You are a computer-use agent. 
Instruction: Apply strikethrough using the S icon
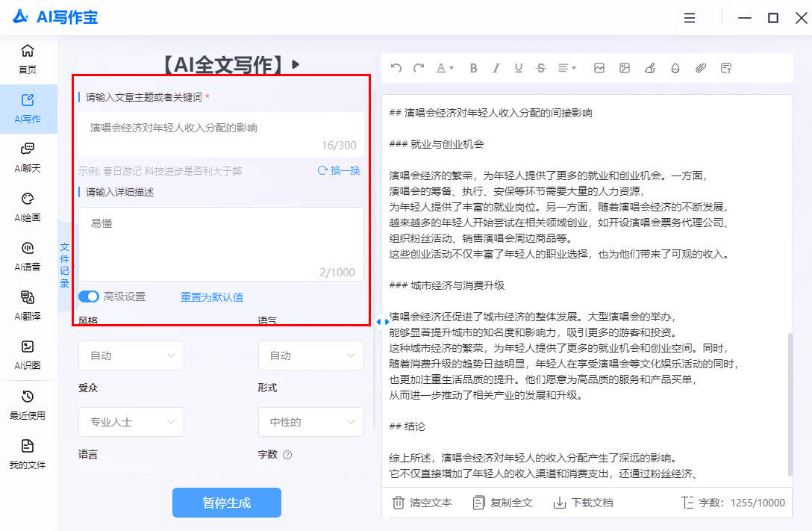(540, 68)
